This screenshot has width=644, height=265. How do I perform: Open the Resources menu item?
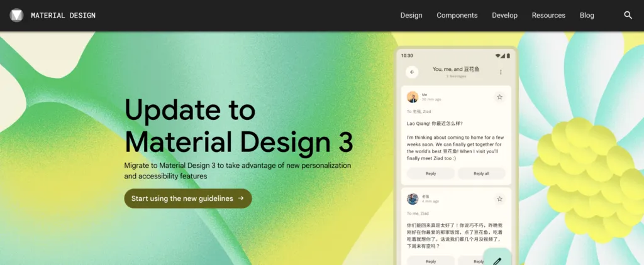click(548, 15)
